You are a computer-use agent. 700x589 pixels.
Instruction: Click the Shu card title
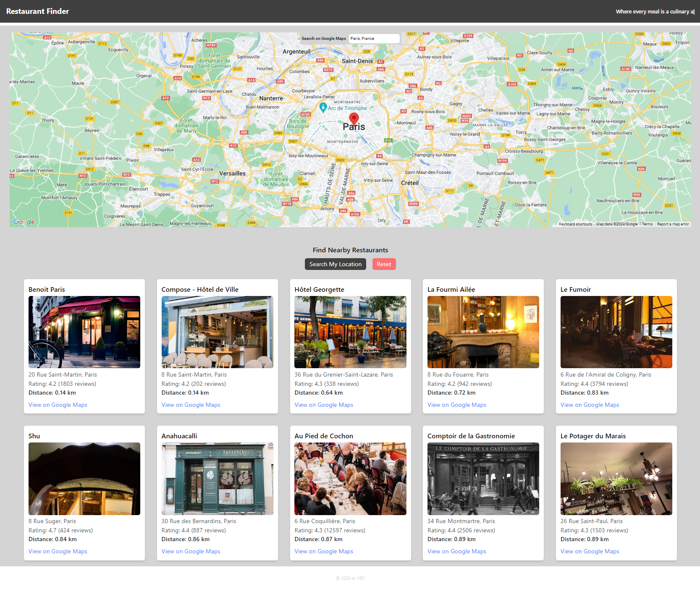[34, 436]
